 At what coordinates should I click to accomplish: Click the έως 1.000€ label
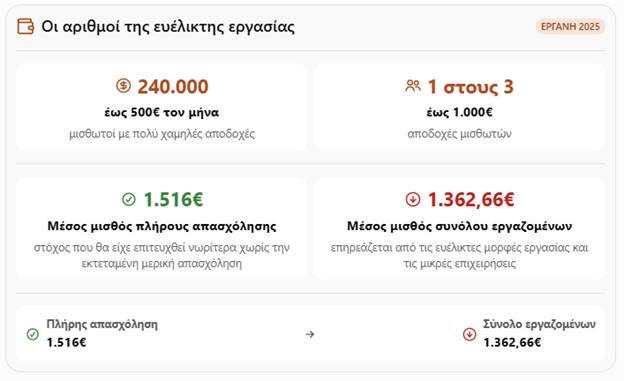coord(459,113)
